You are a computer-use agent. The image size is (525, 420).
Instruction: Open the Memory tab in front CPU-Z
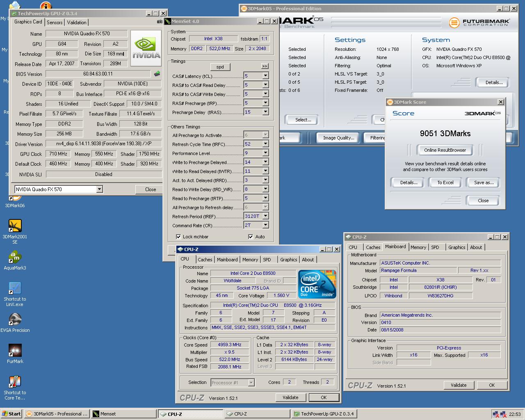click(250, 260)
